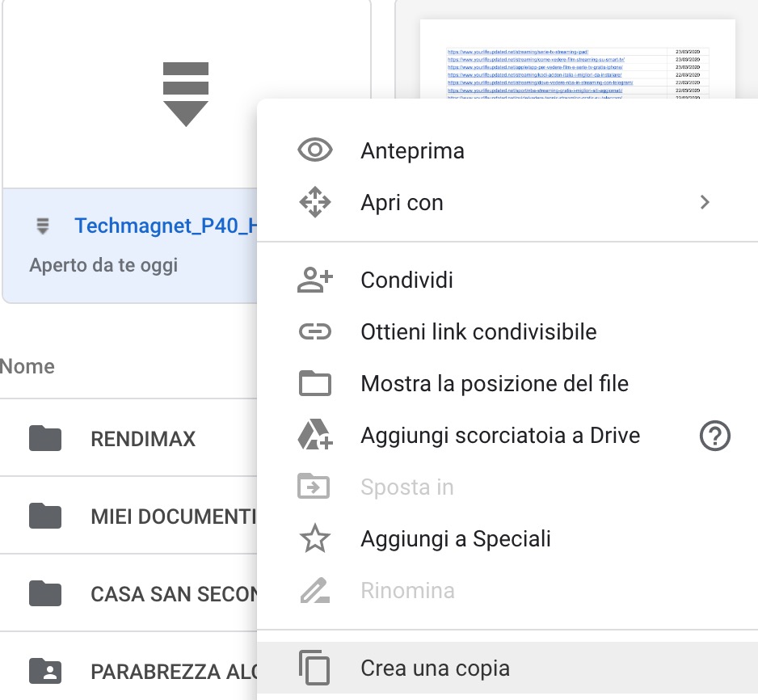Click the Drive shortcut icon
758x700 pixels.
pyautogui.click(x=314, y=436)
